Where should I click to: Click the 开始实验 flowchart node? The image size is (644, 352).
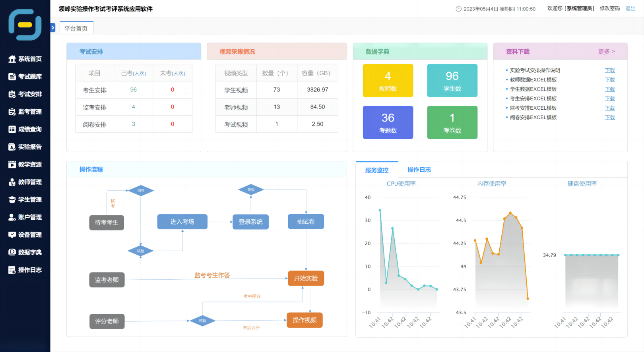(306, 278)
